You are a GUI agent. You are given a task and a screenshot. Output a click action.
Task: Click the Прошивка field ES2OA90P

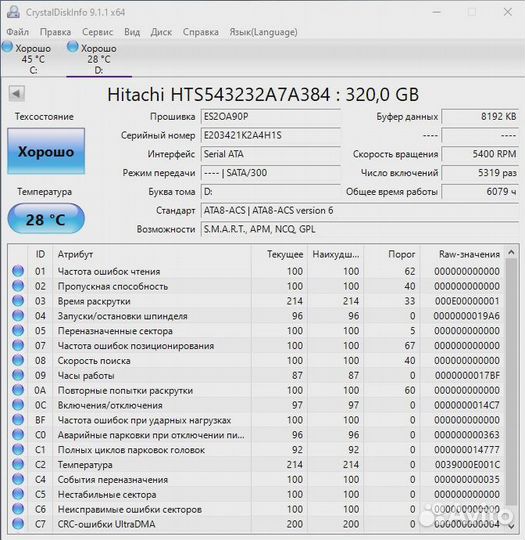tap(271, 116)
